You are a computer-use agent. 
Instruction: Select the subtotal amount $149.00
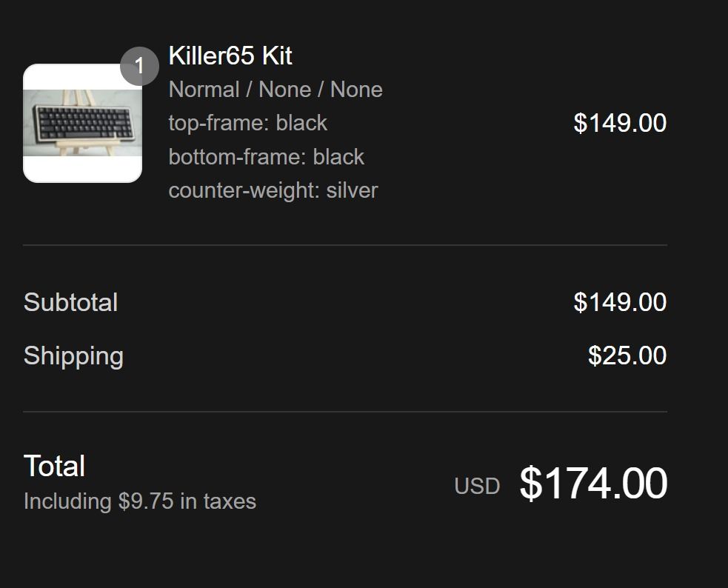click(621, 302)
